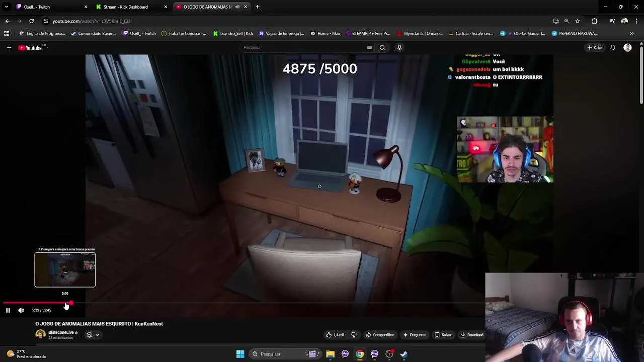Like the video with 1,4 mil
The width and height of the screenshot is (644, 362).
335,335
